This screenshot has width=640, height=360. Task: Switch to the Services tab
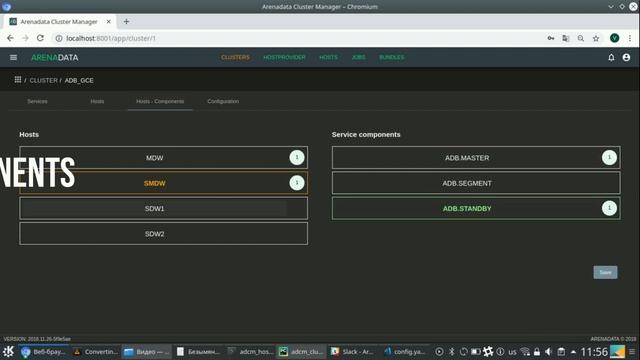(37, 101)
